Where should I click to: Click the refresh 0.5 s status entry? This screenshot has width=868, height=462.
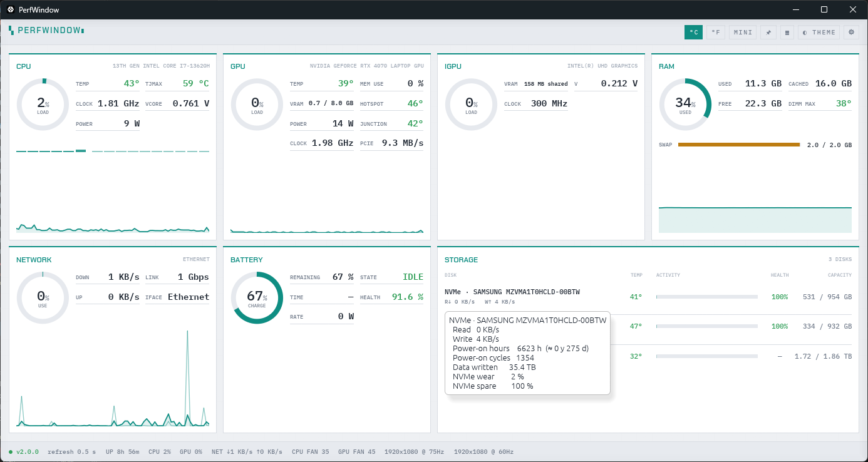(x=72, y=451)
